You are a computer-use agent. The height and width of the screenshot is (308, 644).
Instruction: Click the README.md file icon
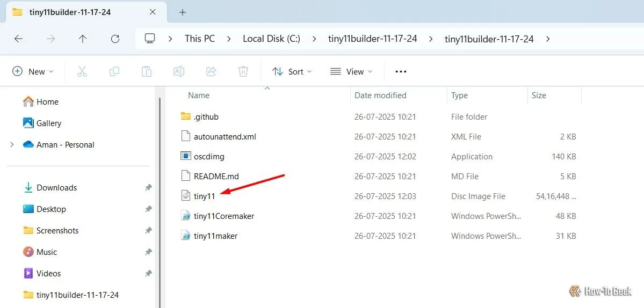coord(186,176)
